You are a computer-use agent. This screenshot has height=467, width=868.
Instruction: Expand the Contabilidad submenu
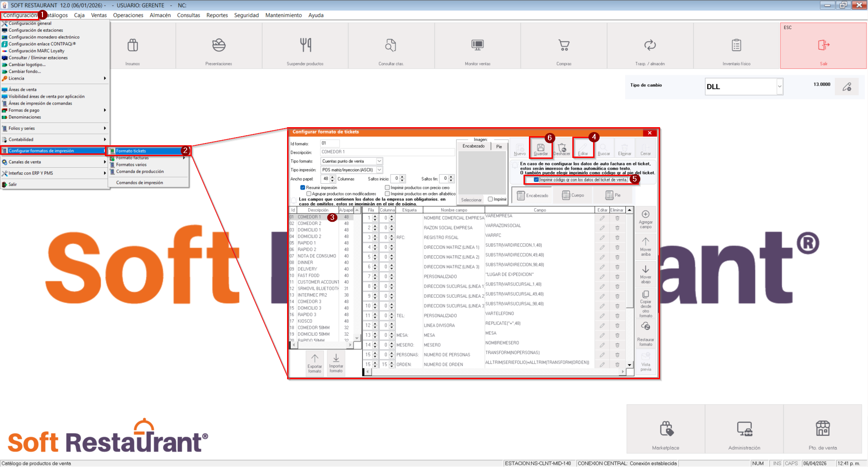(x=55, y=139)
